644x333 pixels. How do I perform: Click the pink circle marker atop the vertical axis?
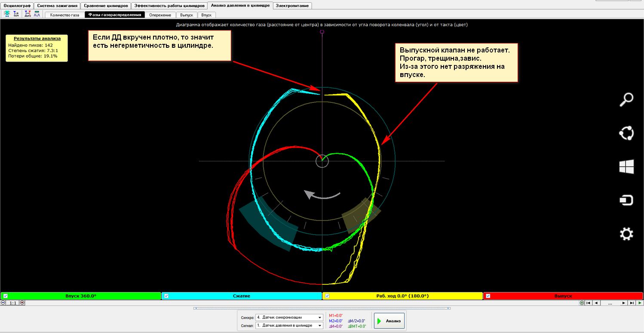(x=322, y=32)
